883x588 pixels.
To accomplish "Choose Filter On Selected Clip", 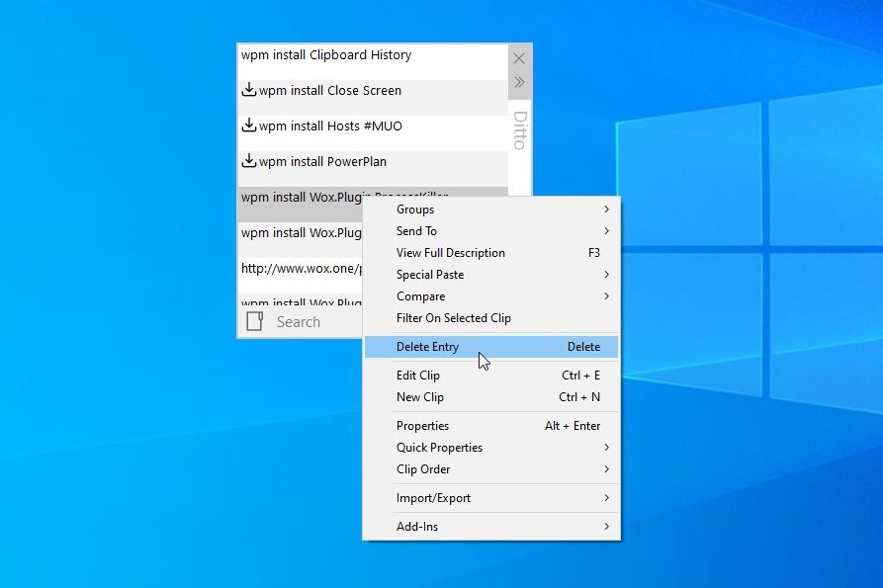I will [491, 318].
